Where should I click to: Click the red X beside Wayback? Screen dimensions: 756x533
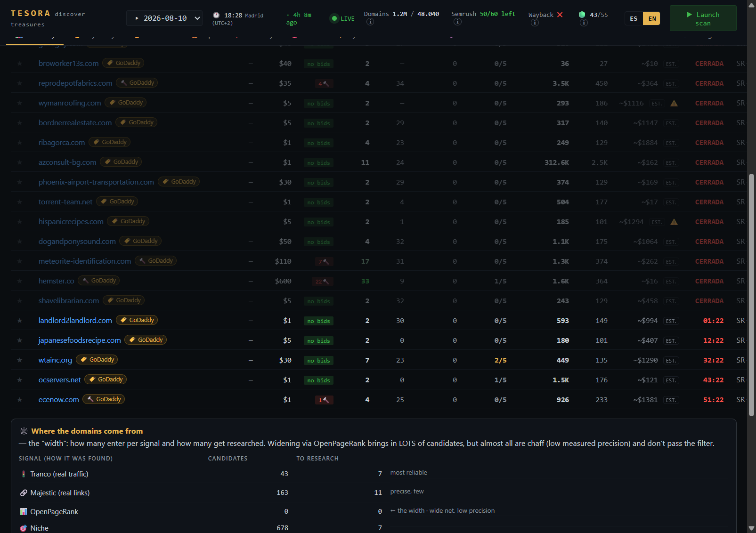point(560,15)
